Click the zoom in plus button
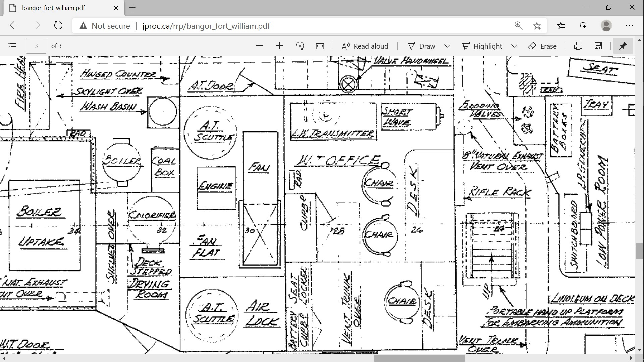644x362 pixels. click(x=279, y=46)
